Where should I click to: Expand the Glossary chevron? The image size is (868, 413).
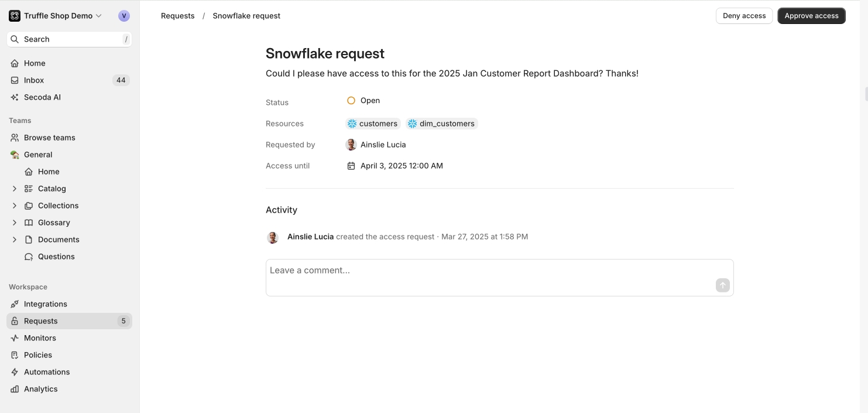15,223
